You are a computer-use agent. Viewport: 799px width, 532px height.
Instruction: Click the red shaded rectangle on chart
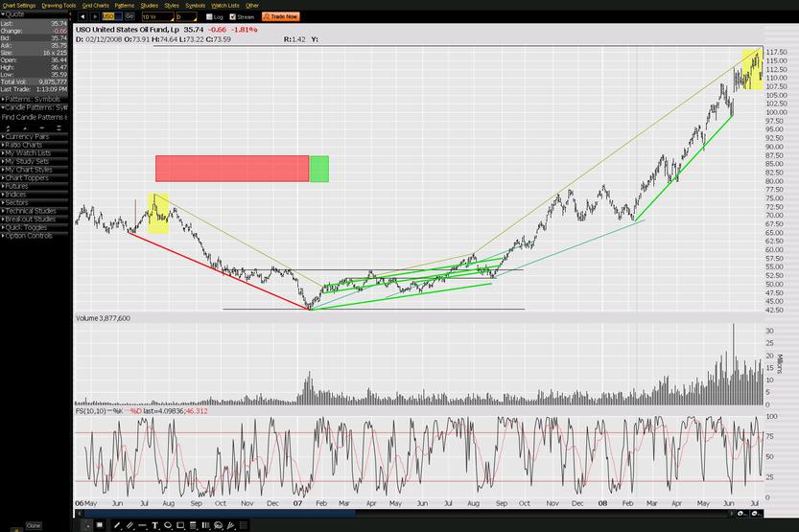(x=231, y=169)
